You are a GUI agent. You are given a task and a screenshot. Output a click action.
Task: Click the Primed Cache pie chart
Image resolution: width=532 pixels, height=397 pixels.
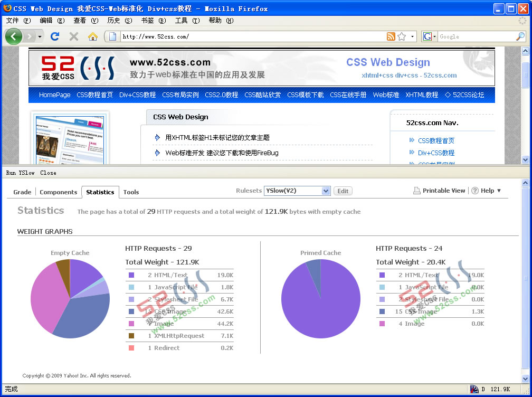321,299
